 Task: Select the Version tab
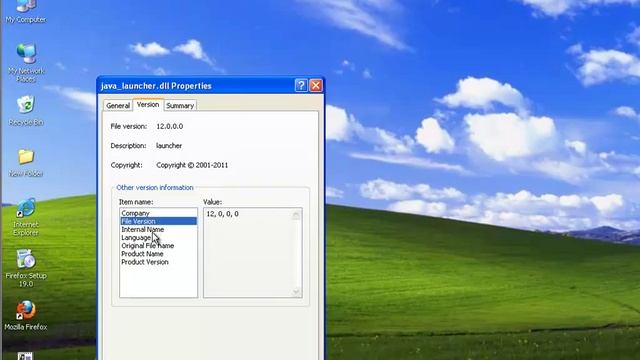(148, 104)
